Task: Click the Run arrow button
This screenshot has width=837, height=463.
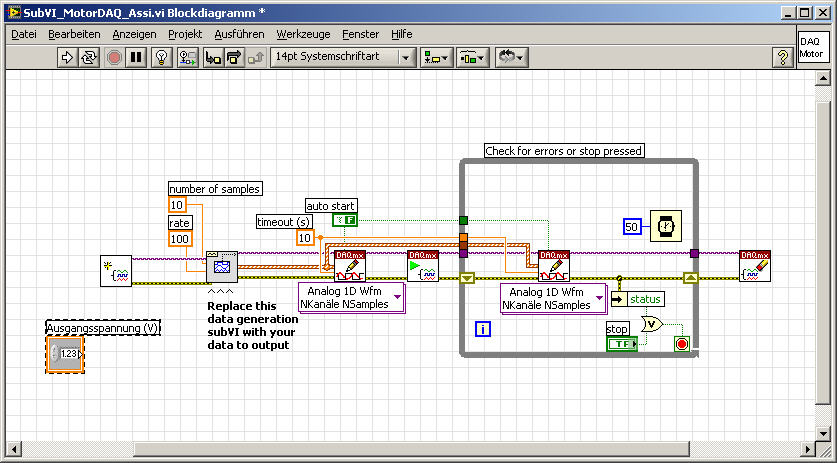Action: 69,57
